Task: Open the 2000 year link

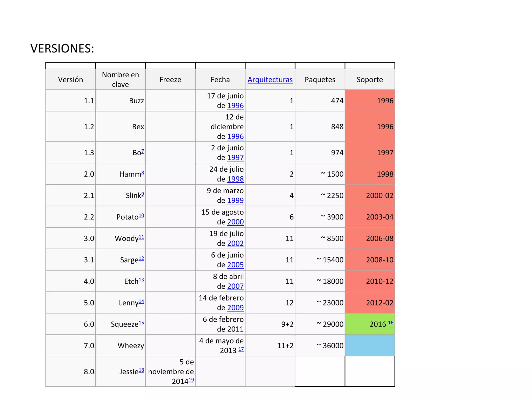Action: 235,222
